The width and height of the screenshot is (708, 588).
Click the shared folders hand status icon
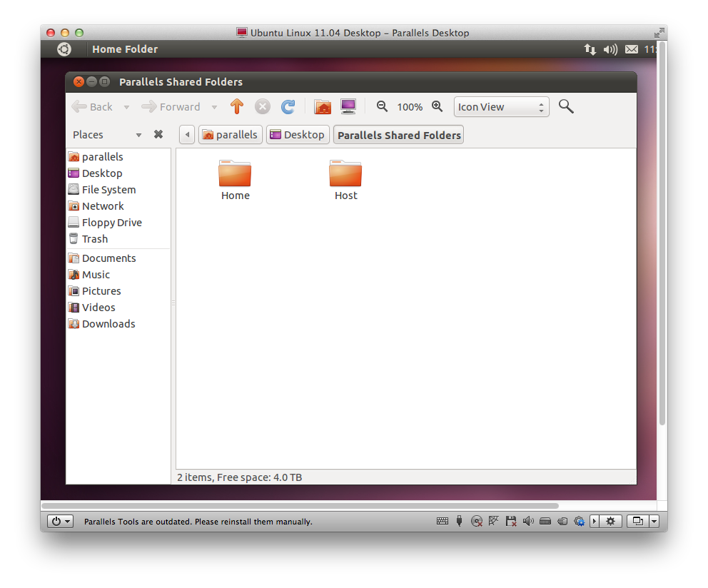[562, 522]
